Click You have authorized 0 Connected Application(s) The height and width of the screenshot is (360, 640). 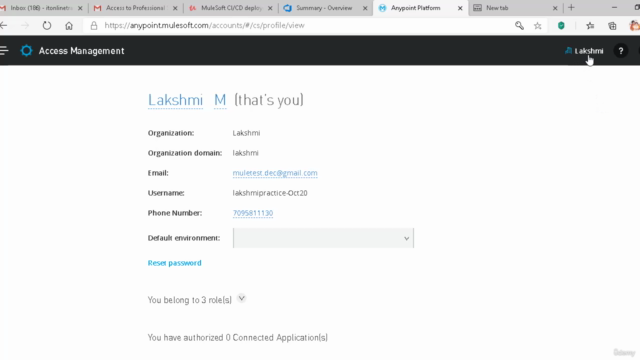pyautogui.click(x=238, y=338)
